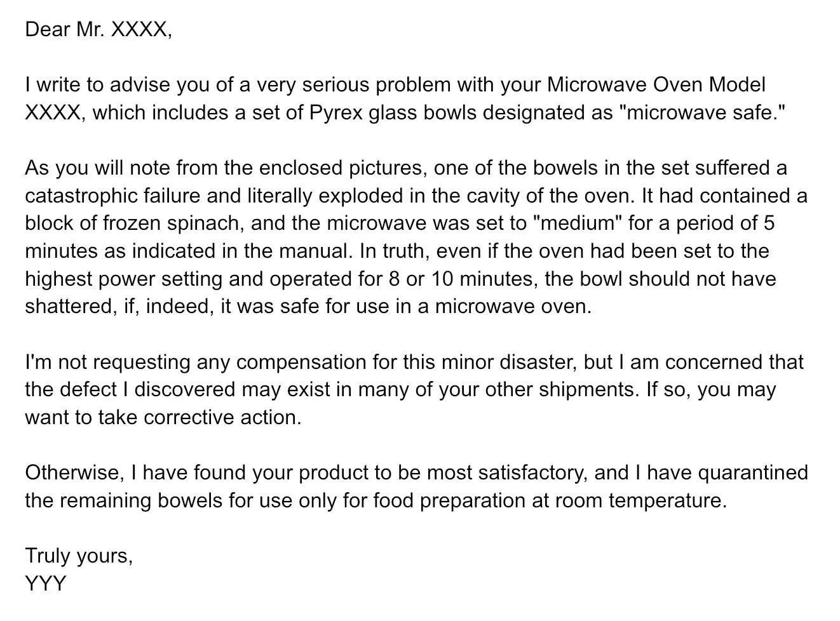Click the words 'minor disaster'
This screenshot has height=621, width=840.
click(x=508, y=362)
